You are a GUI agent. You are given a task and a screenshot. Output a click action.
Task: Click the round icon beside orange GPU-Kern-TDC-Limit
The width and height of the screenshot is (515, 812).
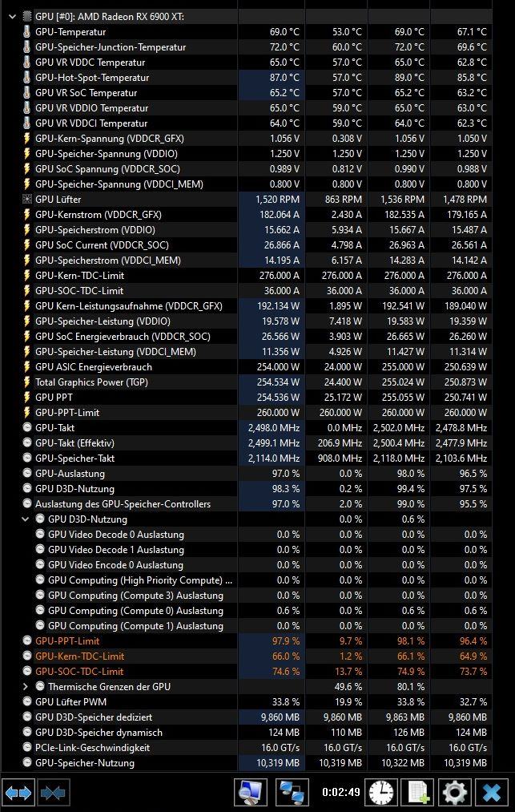coord(27,656)
